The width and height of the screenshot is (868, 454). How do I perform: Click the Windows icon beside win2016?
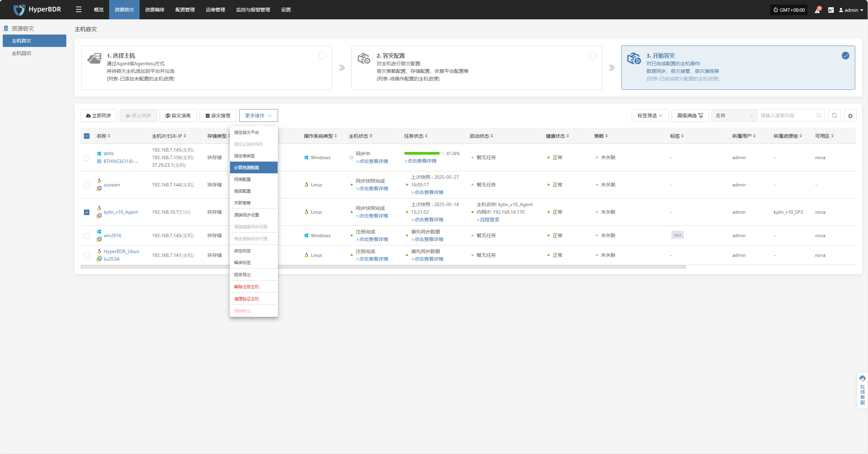coord(99,232)
